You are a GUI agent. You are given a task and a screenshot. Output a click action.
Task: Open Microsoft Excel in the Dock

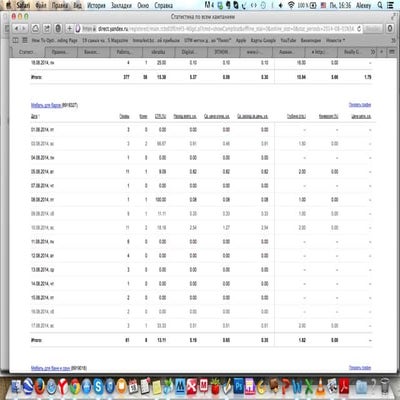tap(309, 387)
